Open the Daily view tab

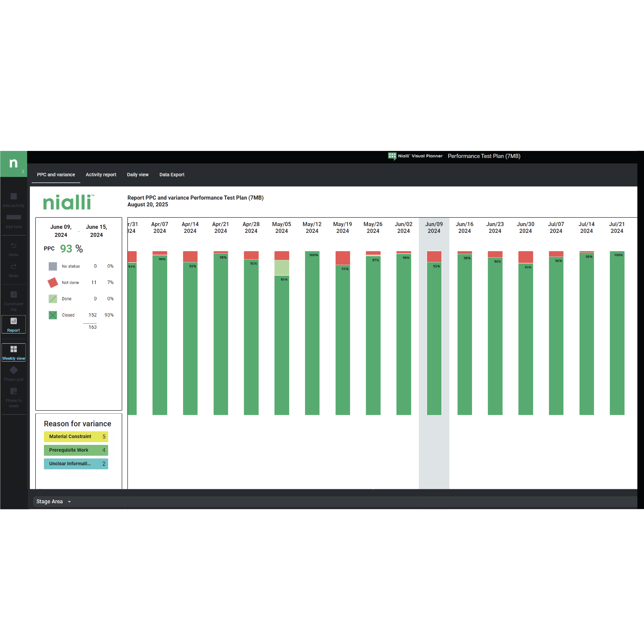pyautogui.click(x=138, y=174)
